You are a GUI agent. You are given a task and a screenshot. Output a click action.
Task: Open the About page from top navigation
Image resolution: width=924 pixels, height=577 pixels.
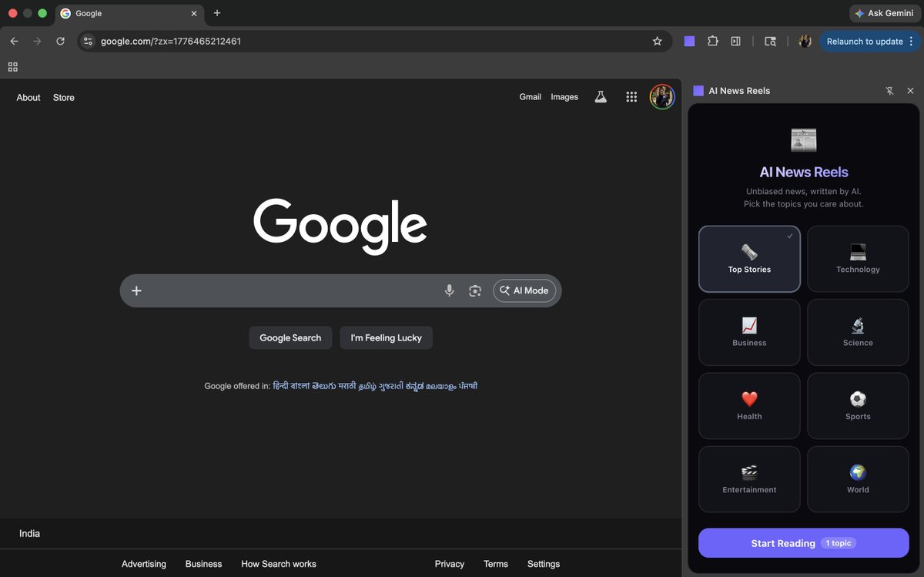coord(28,97)
